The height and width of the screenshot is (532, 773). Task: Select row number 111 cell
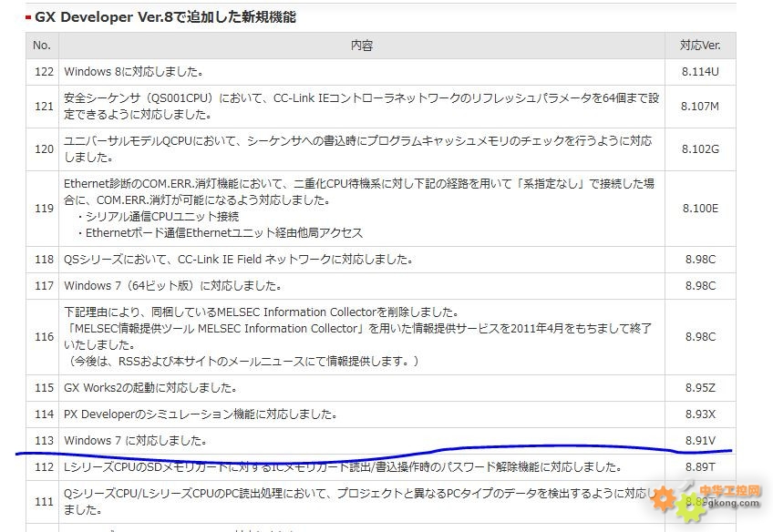pos(44,502)
